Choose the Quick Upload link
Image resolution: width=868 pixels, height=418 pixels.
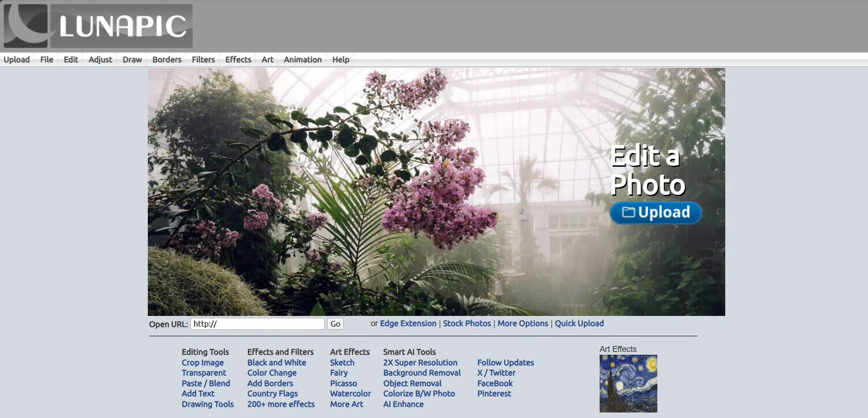(x=579, y=323)
